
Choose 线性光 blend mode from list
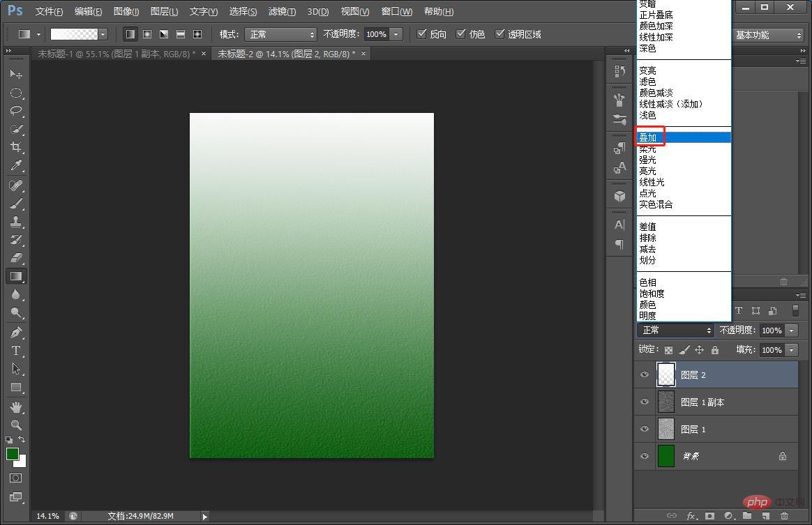point(684,182)
